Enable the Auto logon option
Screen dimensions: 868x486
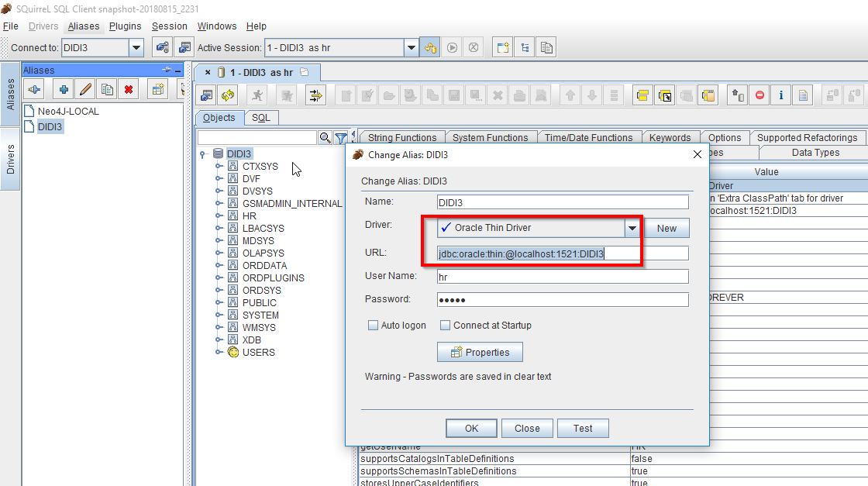pos(373,325)
